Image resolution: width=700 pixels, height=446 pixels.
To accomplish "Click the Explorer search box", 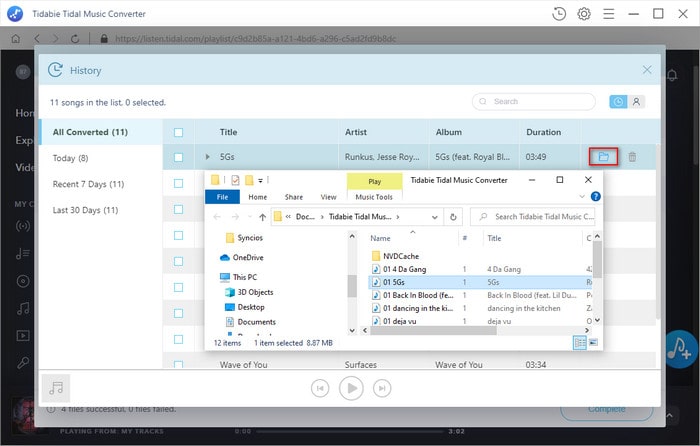I will pyautogui.click(x=533, y=217).
